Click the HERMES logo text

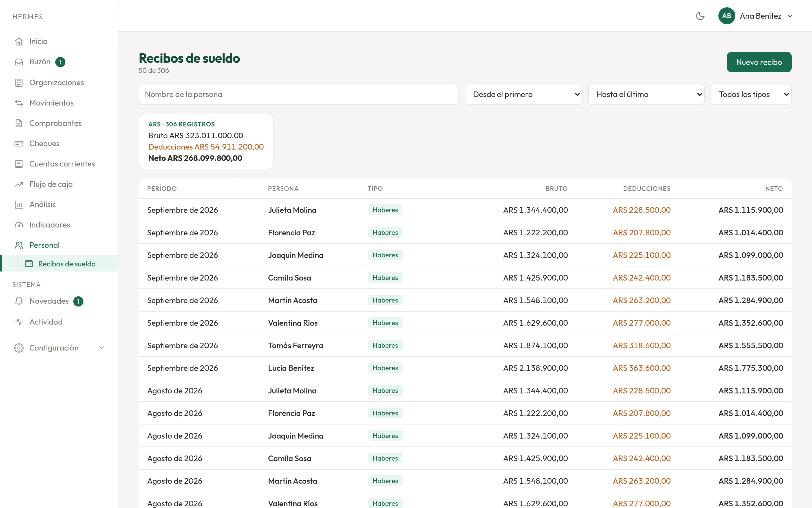[x=28, y=17]
